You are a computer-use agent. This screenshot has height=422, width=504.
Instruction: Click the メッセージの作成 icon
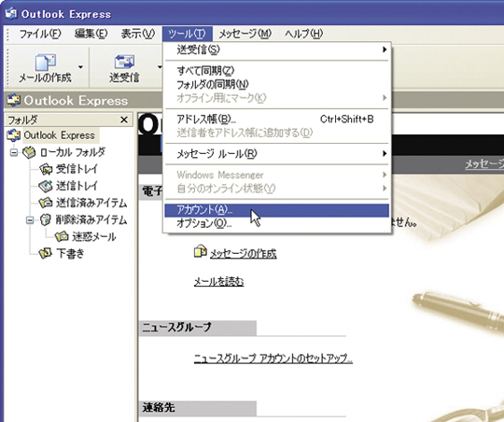click(x=201, y=252)
